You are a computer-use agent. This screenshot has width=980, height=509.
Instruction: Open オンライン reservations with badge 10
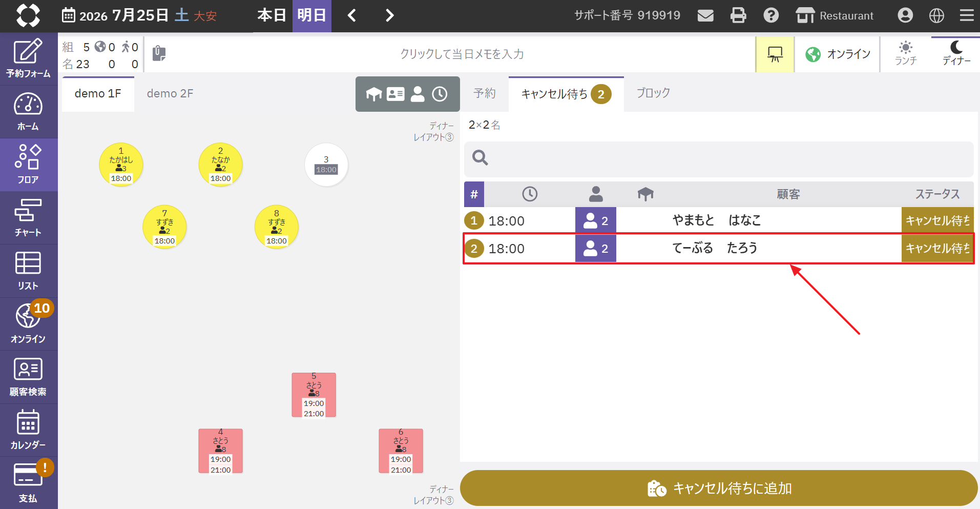click(28, 324)
